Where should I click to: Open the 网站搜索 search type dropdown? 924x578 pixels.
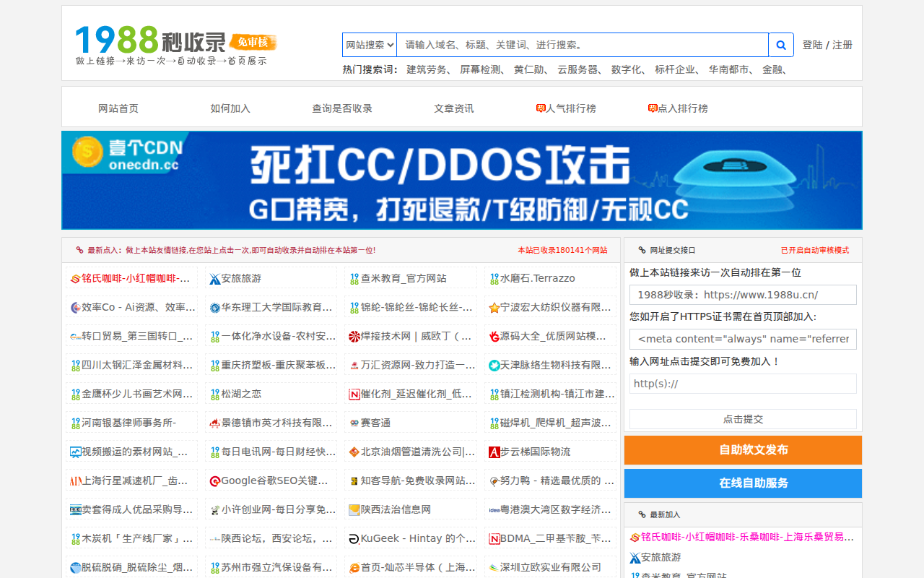pos(368,44)
